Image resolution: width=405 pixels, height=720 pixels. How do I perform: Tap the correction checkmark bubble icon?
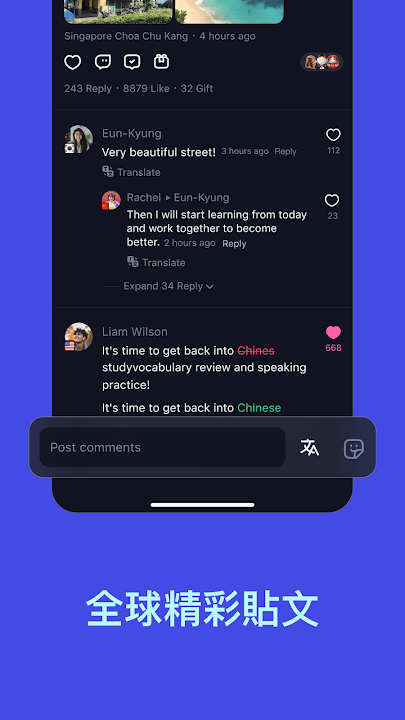132,62
